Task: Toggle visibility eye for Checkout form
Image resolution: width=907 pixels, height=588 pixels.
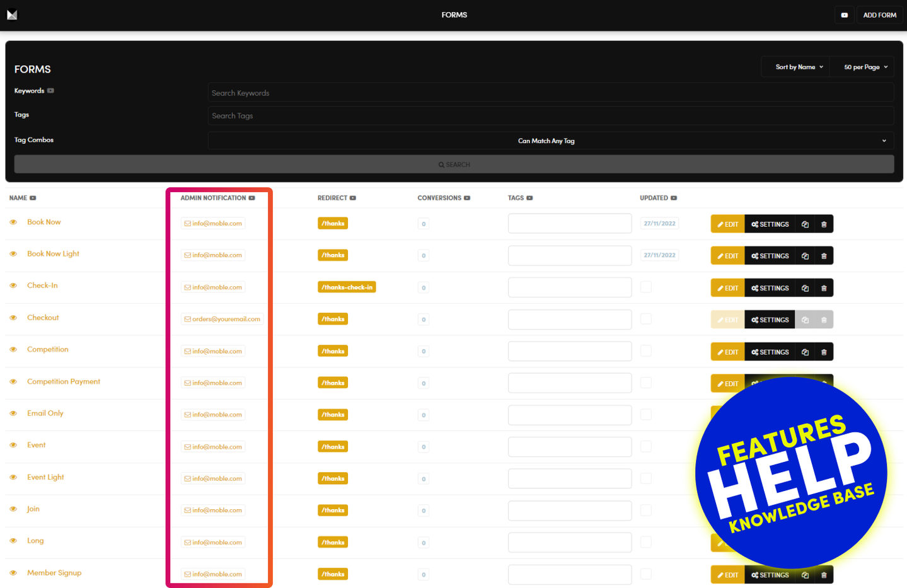Action: tap(13, 318)
